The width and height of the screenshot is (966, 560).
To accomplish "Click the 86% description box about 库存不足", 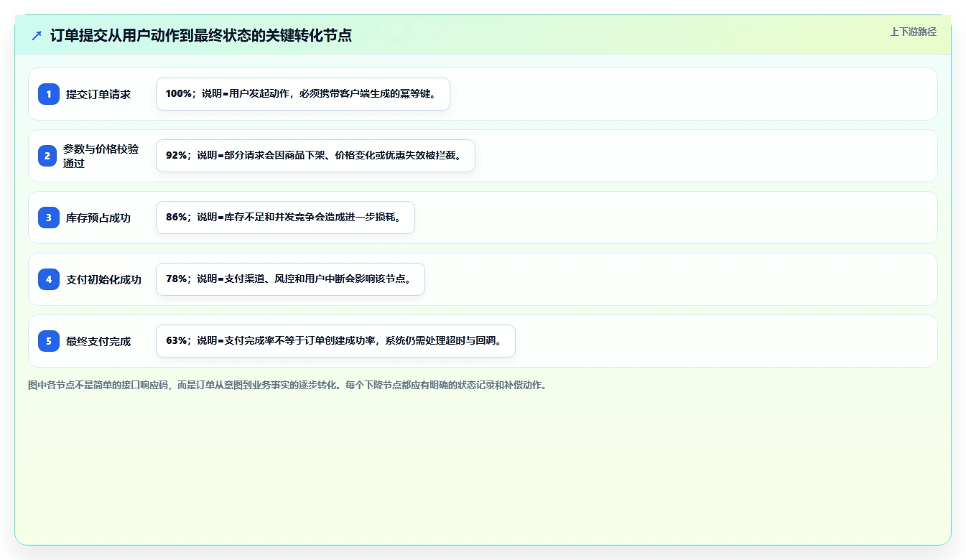I will 285,218.
